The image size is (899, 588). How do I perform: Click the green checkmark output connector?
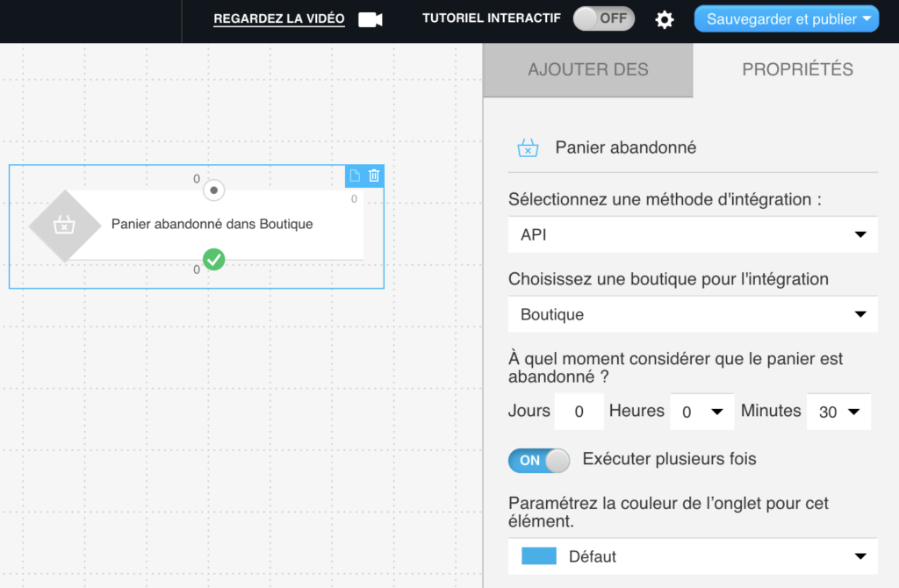(214, 260)
